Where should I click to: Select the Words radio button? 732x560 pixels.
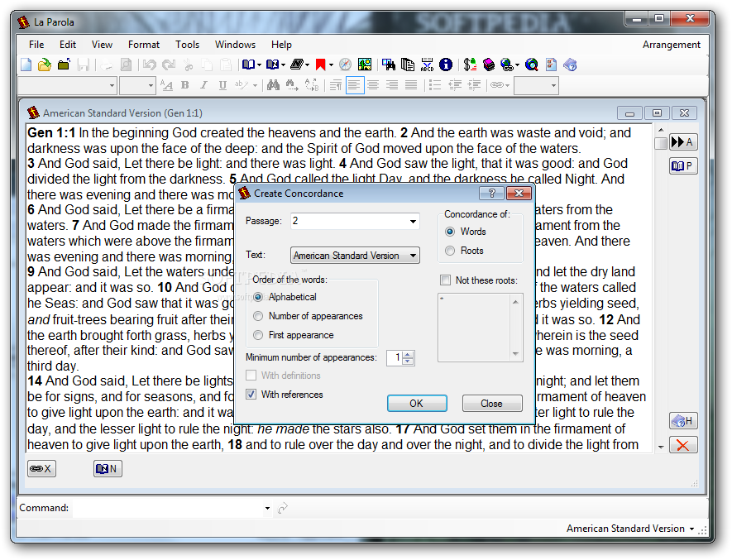click(450, 232)
